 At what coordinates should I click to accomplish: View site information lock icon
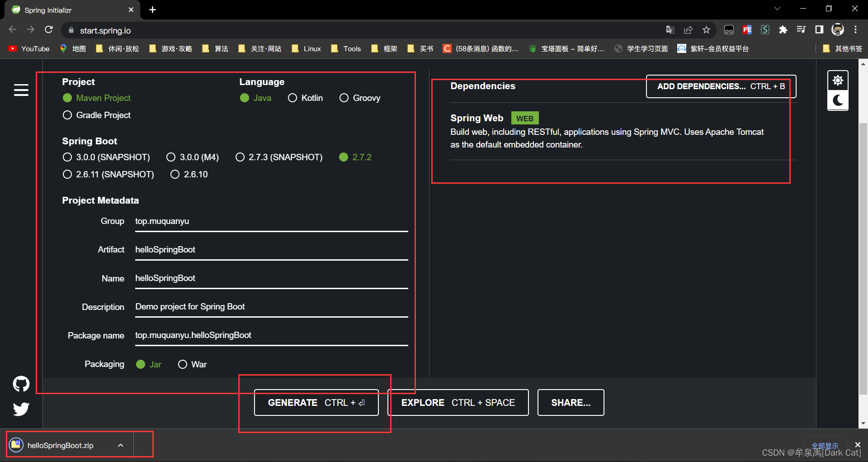71,30
